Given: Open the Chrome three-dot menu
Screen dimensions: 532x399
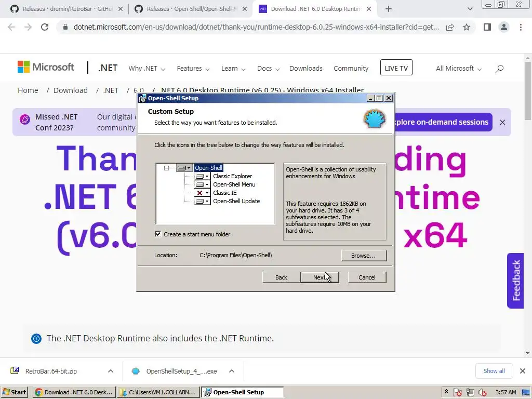Looking at the screenshot, I should tap(521, 27).
